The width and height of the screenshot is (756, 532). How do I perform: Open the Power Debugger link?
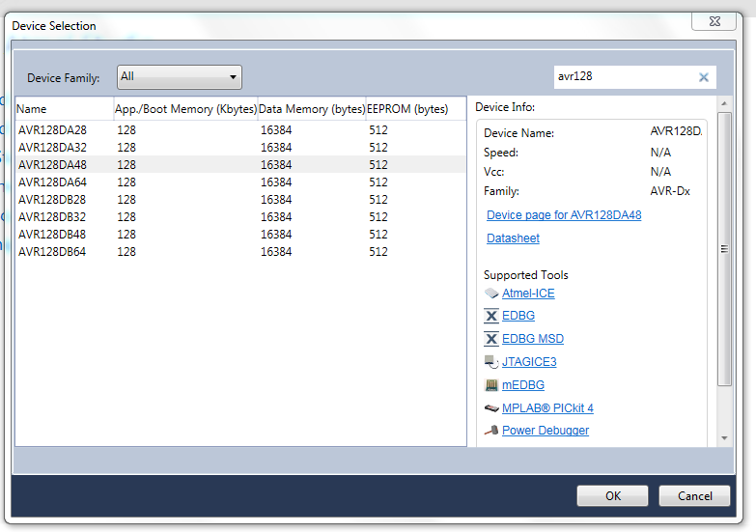[546, 431]
